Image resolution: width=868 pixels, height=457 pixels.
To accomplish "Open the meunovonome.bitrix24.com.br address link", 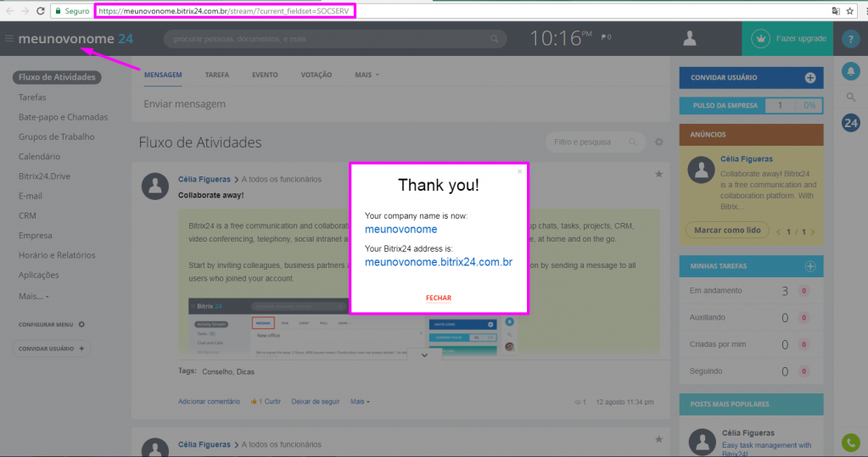I will (439, 262).
